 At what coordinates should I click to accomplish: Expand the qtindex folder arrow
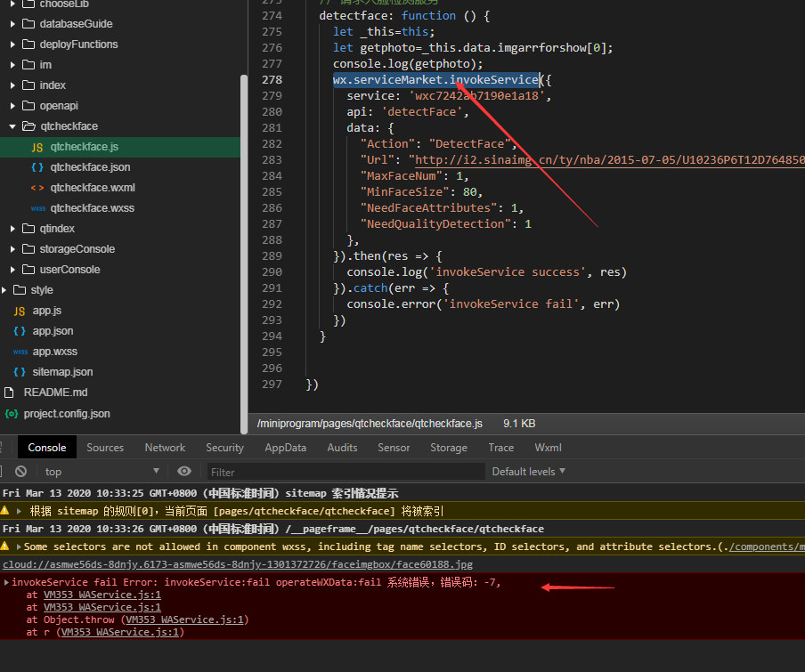point(12,228)
